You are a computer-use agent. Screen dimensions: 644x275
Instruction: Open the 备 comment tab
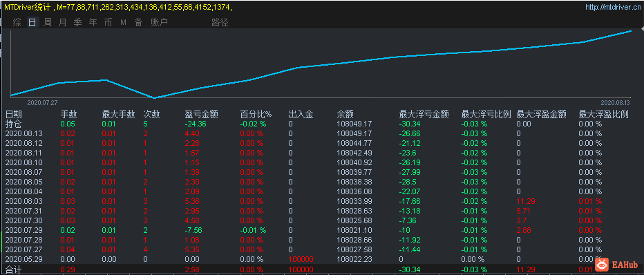pos(138,22)
